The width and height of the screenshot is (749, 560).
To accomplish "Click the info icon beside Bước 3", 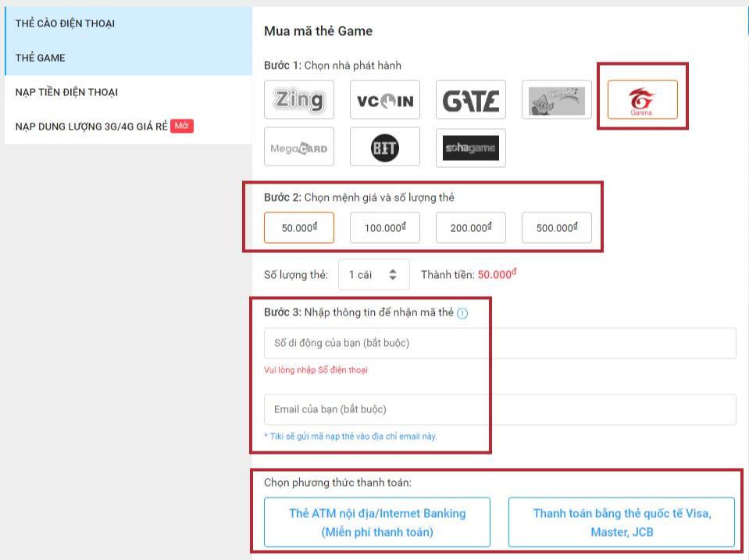I will (x=462, y=313).
